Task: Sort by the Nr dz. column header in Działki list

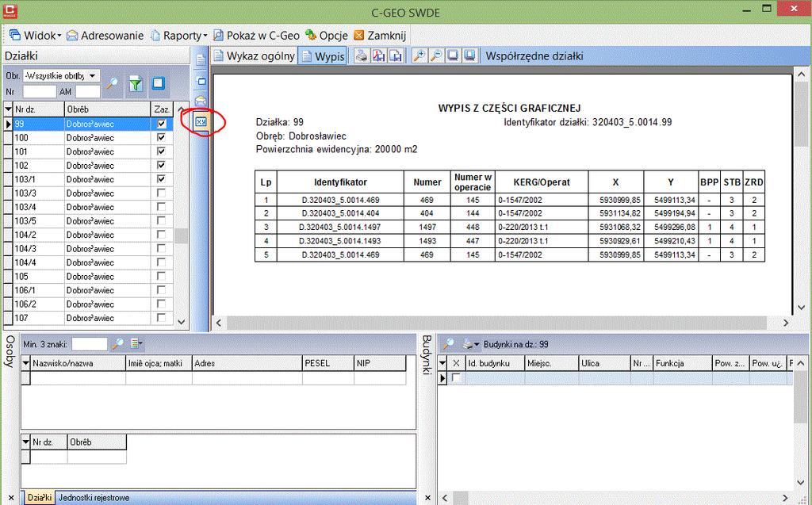Action: (x=38, y=109)
